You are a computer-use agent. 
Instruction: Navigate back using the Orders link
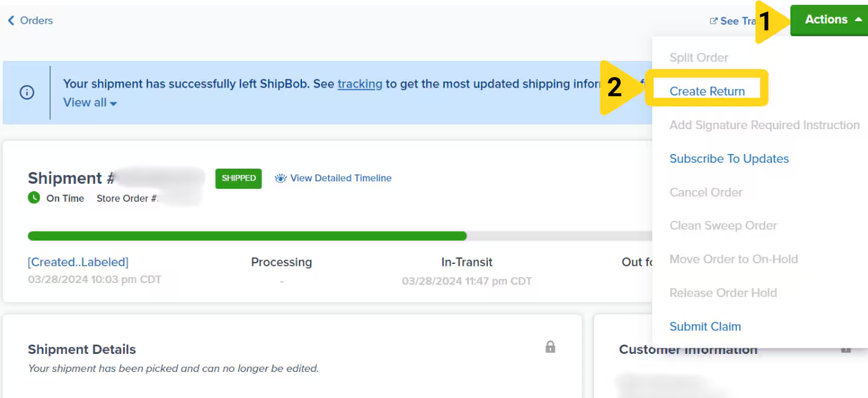point(35,19)
